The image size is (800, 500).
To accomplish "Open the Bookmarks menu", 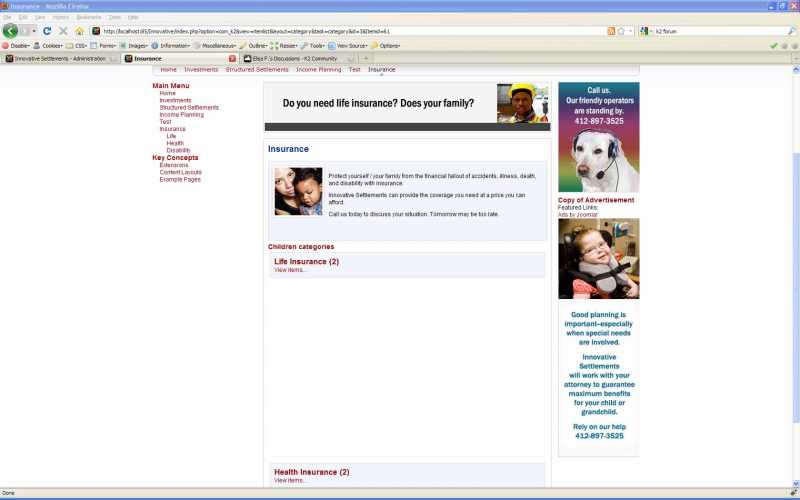I will point(89,17).
